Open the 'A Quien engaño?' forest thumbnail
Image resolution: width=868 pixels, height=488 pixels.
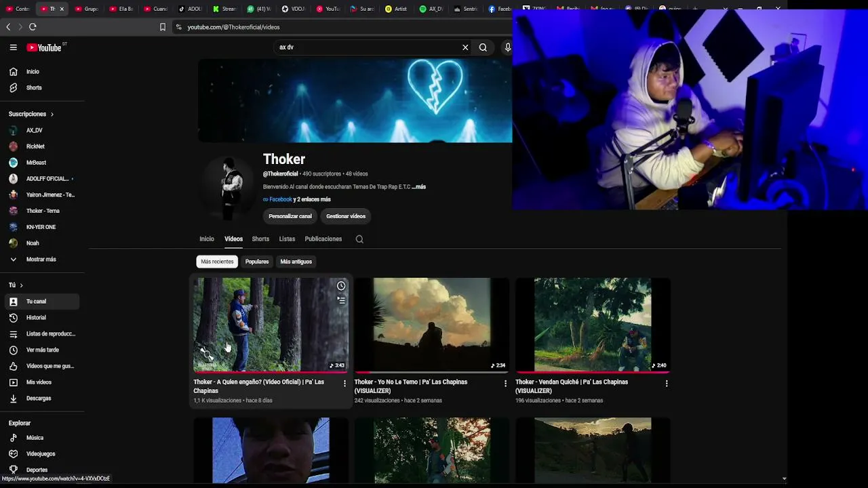pos(271,325)
